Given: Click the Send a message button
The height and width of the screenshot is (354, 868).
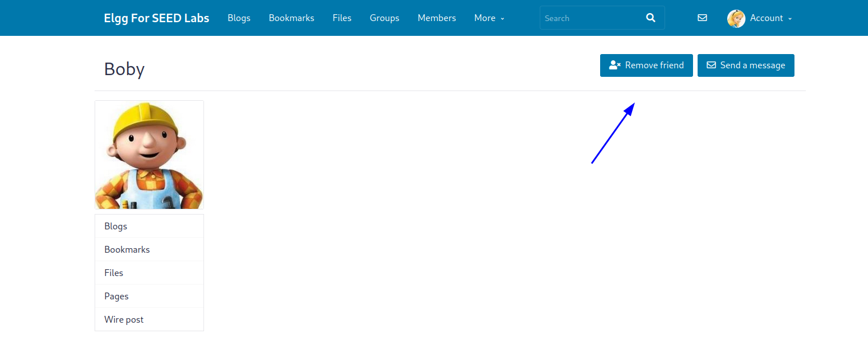Looking at the screenshot, I should 746,65.
